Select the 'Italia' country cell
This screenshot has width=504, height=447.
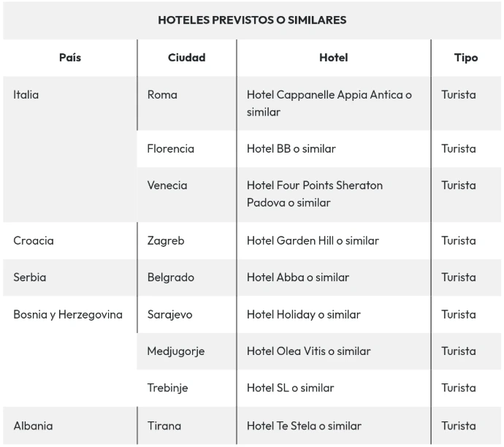click(x=26, y=94)
